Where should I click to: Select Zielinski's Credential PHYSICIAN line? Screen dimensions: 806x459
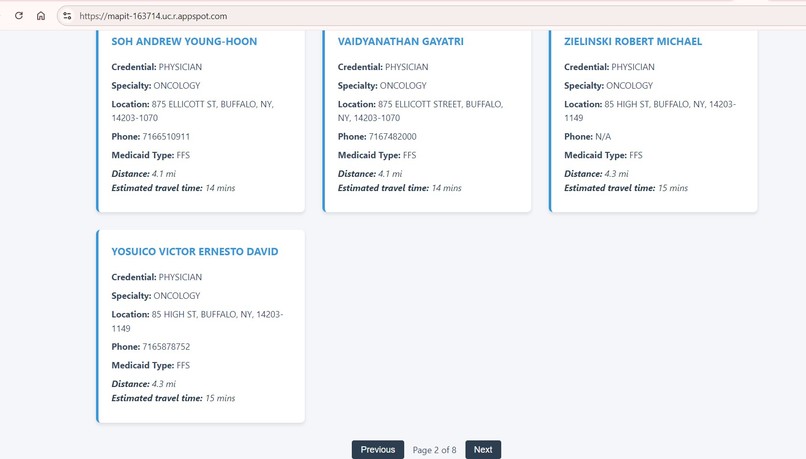click(x=609, y=67)
